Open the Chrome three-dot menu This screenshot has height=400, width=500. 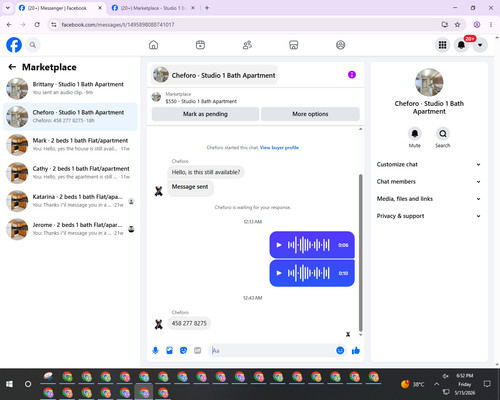tap(491, 25)
